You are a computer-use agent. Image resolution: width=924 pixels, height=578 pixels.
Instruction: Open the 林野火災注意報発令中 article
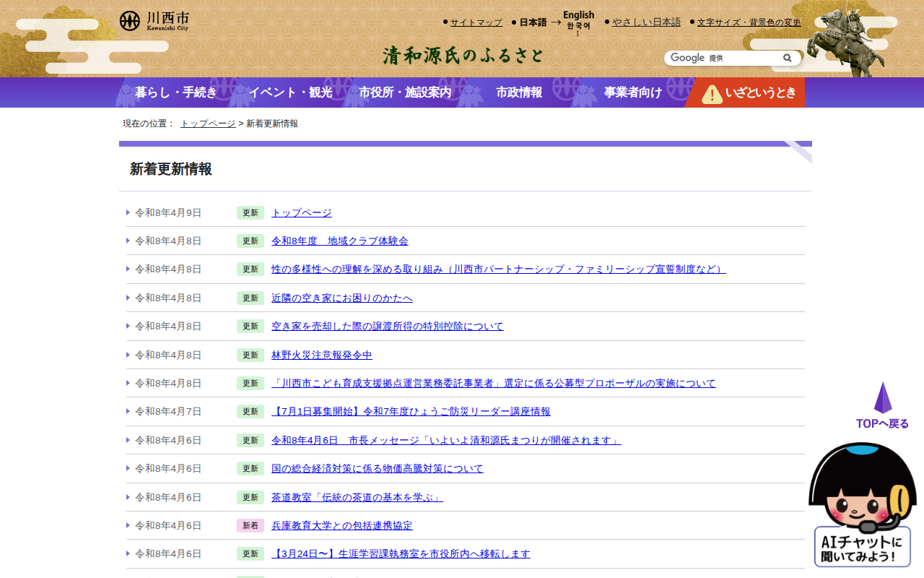coord(322,355)
